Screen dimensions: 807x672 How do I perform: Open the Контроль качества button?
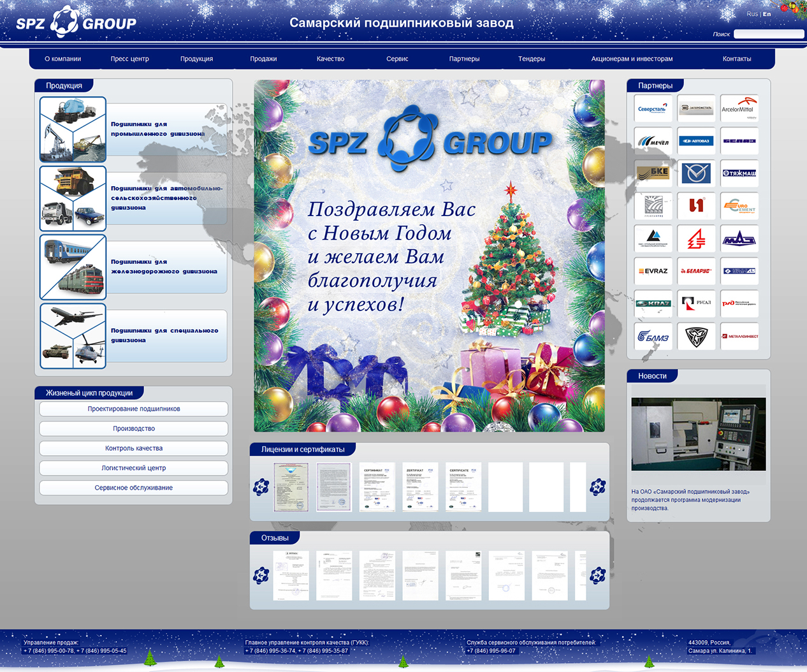(134, 448)
